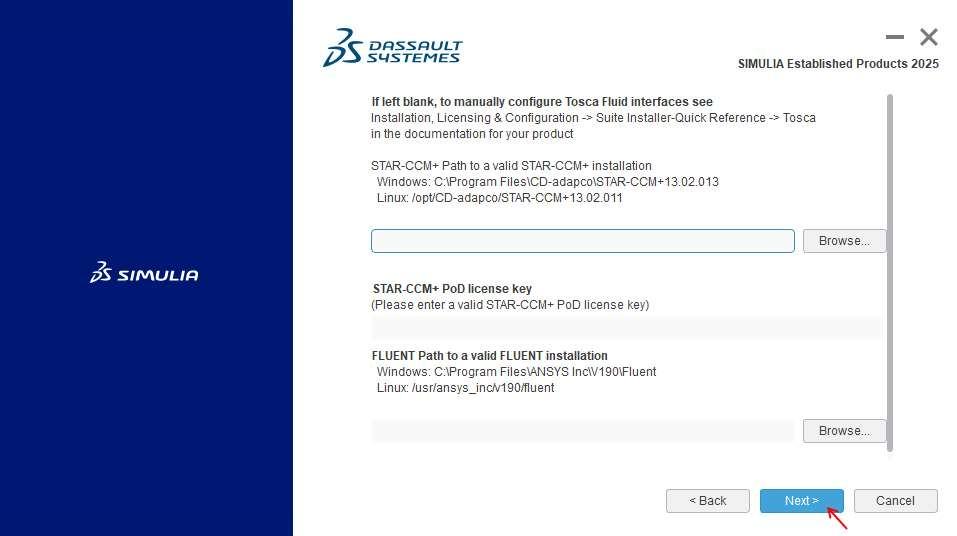Click the 'STAR-CCM+ PoD license key' heading
The height and width of the screenshot is (536, 957).
coord(452,289)
